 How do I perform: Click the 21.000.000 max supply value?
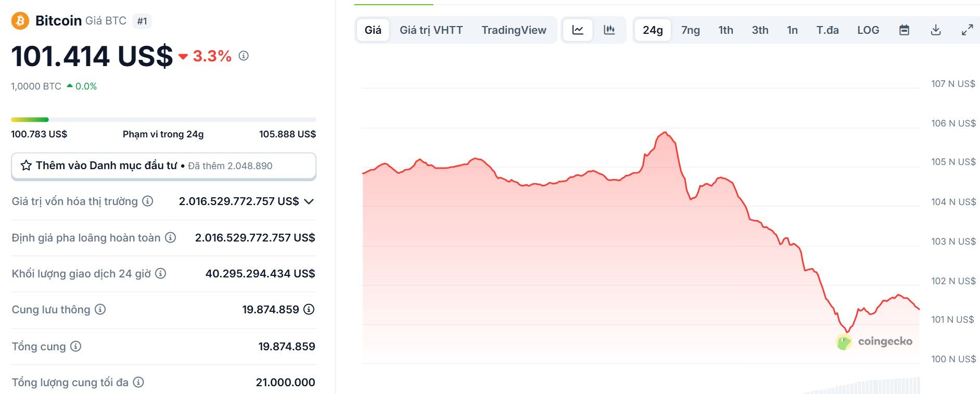click(285, 382)
